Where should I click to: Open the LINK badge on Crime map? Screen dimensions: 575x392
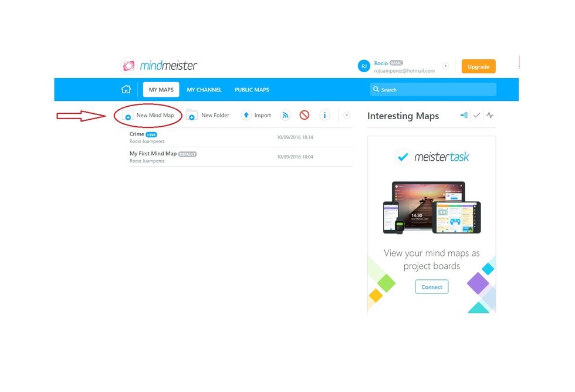(153, 134)
